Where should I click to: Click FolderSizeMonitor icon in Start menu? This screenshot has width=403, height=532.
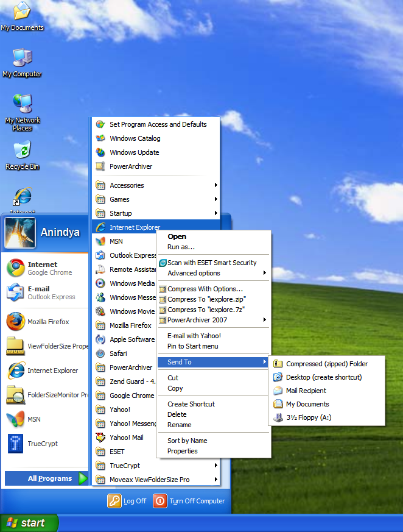click(16, 395)
